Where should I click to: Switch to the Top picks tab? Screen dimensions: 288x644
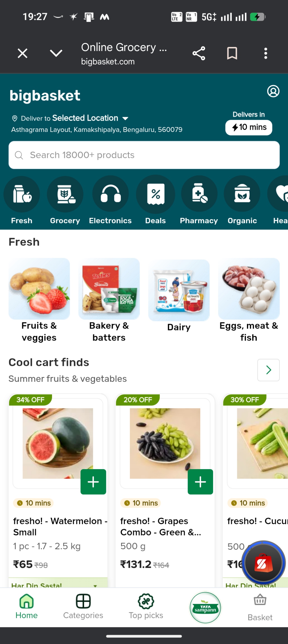(146, 607)
